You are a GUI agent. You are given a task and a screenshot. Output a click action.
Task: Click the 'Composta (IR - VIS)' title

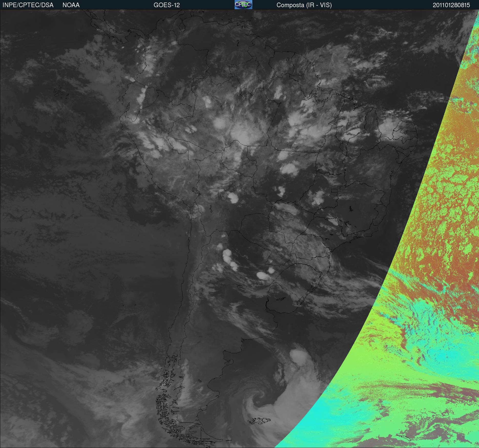coord(304,5)
